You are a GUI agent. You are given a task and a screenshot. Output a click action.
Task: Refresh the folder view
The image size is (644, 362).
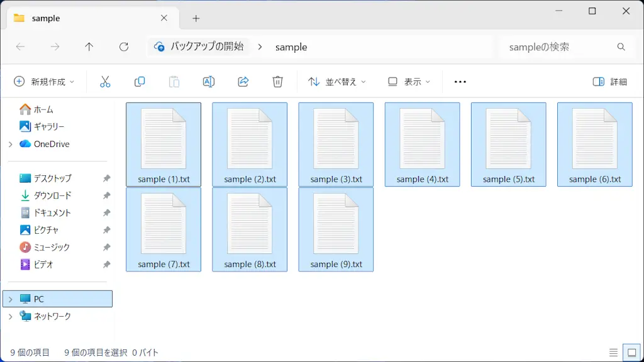pos(124,47)
